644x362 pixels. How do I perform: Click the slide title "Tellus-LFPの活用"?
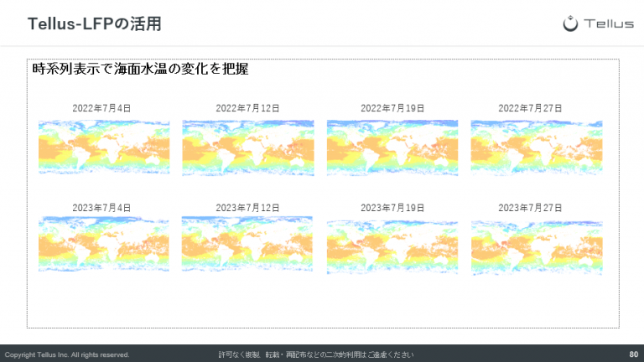[x=95, y=23]
